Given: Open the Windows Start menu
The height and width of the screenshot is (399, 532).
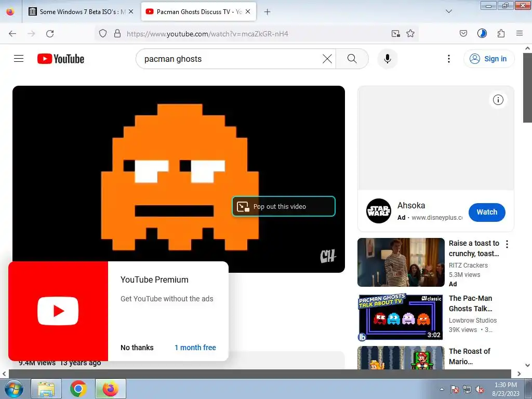Looking at the screenshot, I should (x=14, y=389).
